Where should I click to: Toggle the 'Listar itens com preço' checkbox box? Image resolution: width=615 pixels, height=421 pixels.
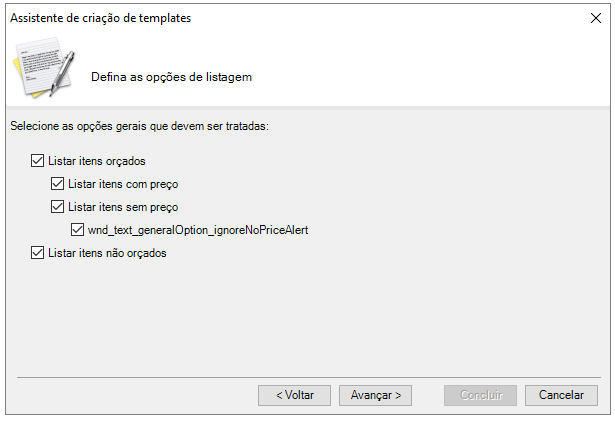57,184
